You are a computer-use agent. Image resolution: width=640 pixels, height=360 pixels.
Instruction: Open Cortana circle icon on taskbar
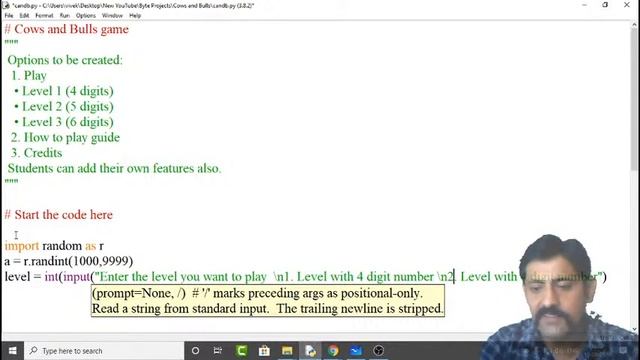tap(196, 351)
